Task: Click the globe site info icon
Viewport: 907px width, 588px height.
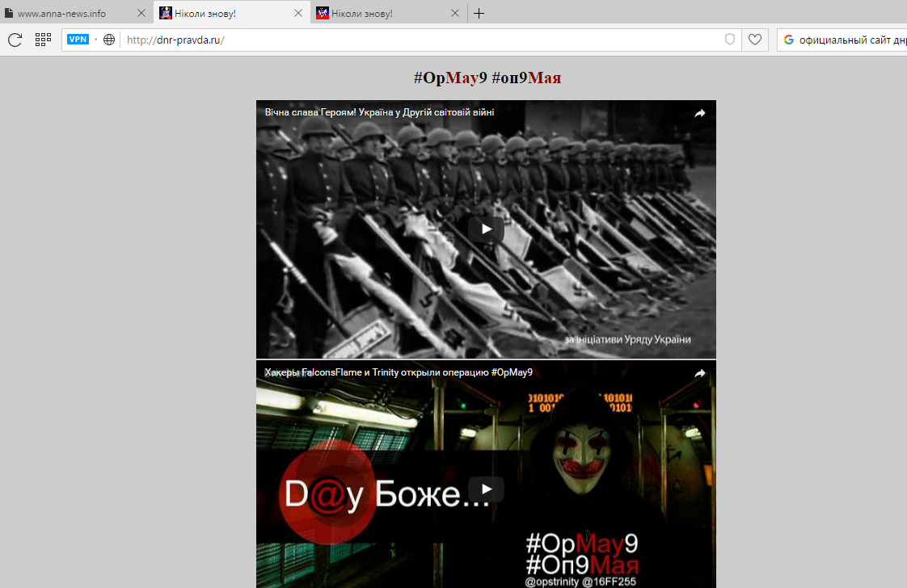Action: pyautogui.click(x=109, y=40)
